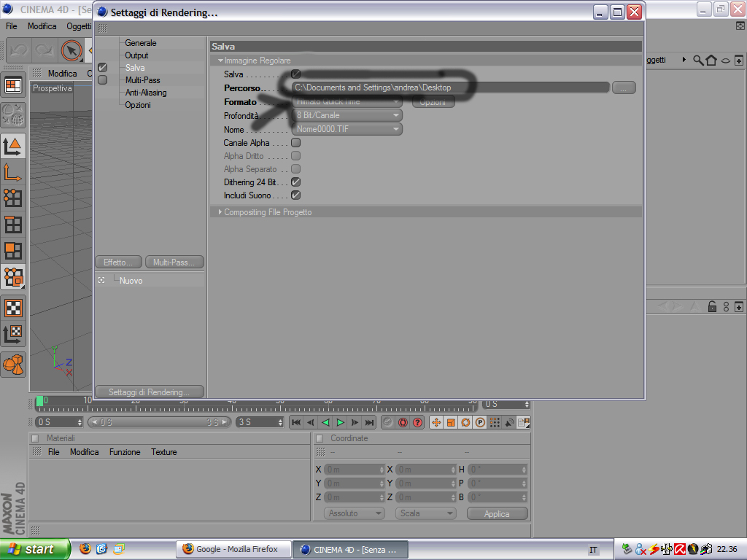This screenshot has height=560, width=747.
Task: Toggle the Salva checkbox in Immagine Regolare
Action: pyautogui.click(x=296, y=74)
